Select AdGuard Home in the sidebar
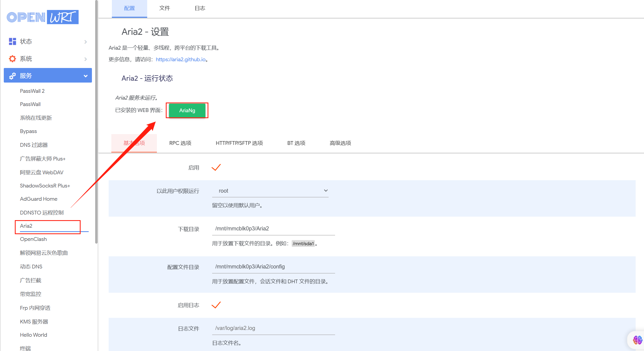 [39, 199]
